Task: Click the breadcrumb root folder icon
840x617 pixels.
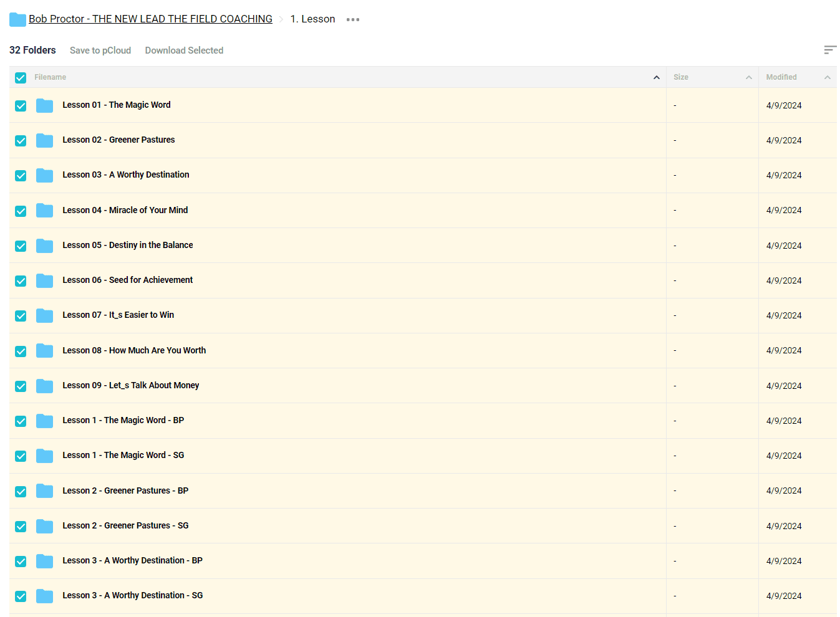Action: (x=17, y=20)
